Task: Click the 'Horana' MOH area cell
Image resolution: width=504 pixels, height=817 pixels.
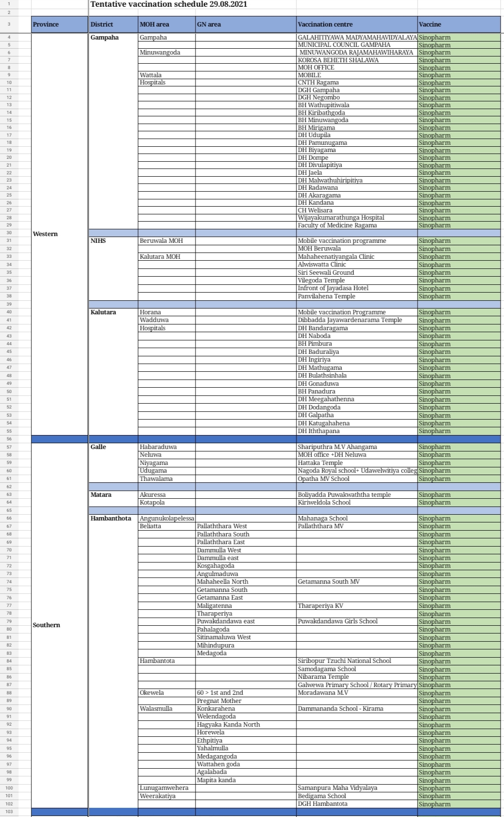Action: tap(167, 312)
